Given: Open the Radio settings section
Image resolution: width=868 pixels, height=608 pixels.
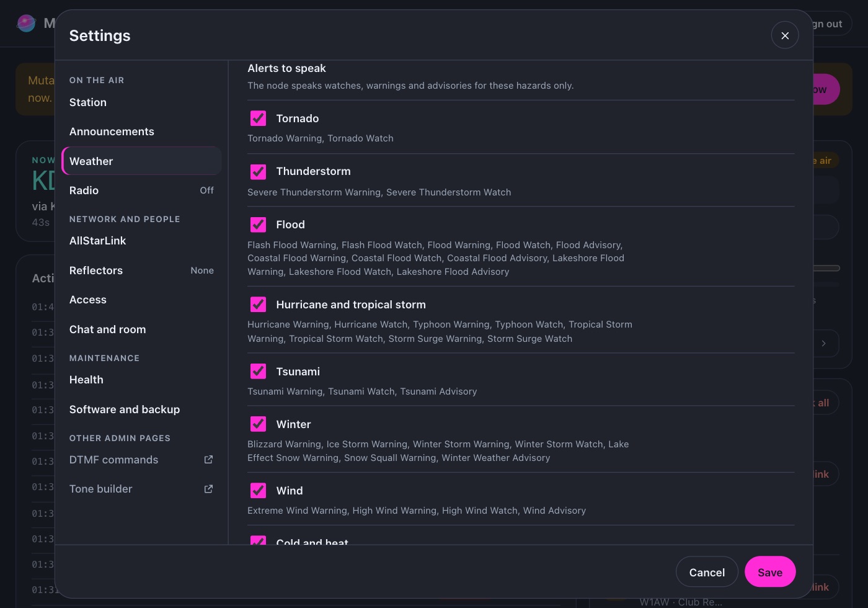Looking at the screenshot, I should pos(141,190).
